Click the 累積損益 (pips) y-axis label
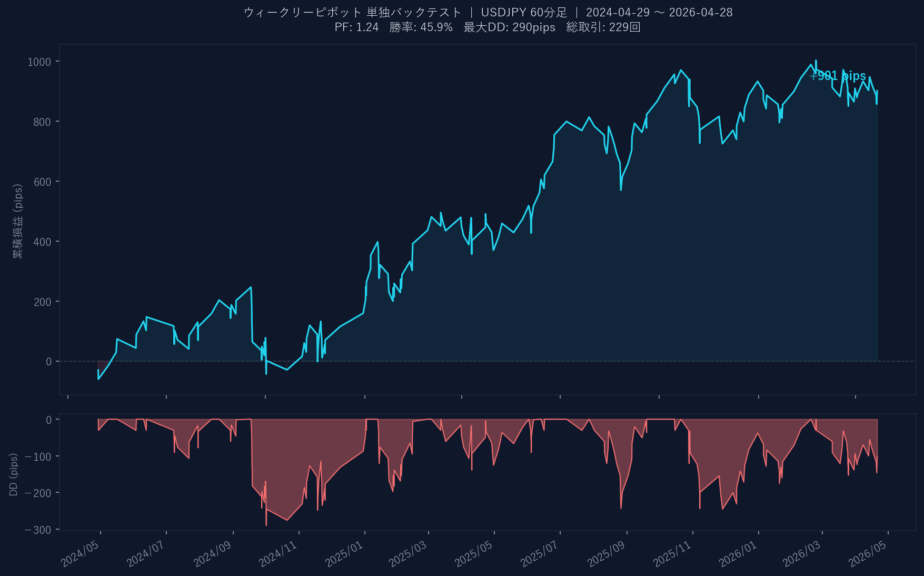Viewport: 924px width, 576px height. tap(18, 221)
